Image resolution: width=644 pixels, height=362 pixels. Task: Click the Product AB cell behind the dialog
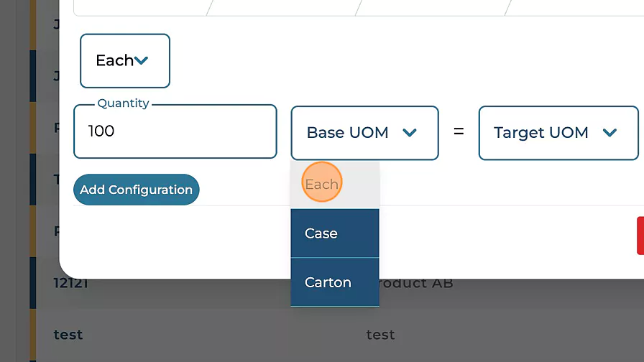tap(417, 283)
